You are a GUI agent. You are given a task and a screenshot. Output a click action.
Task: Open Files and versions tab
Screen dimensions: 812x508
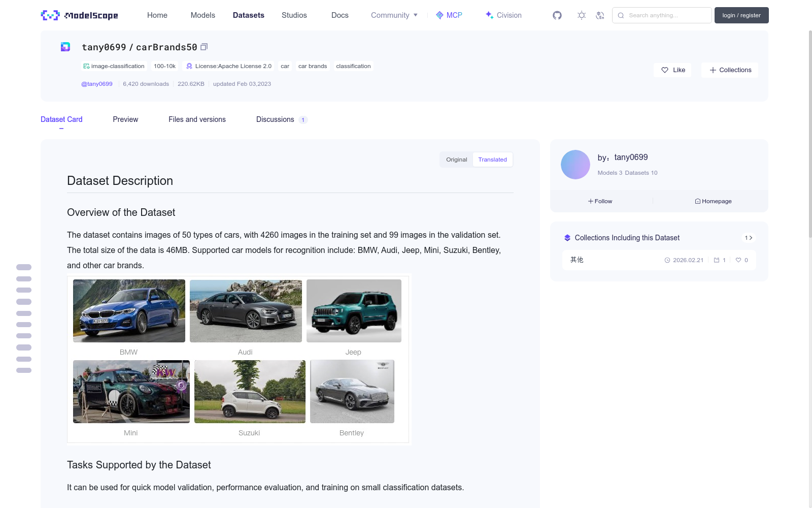coord(197,119)
